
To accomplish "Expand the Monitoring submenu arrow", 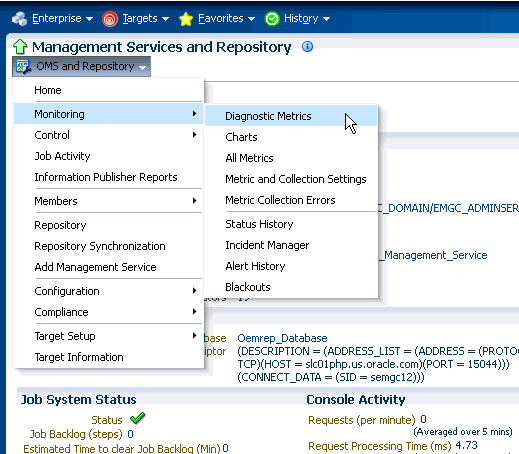I will tap(195, 114).
